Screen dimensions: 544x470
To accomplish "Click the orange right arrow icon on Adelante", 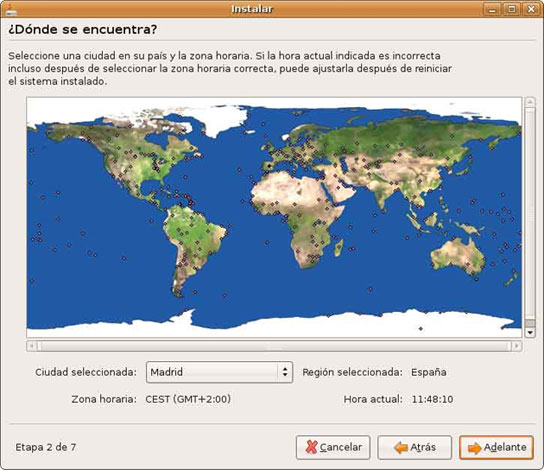I will pos(475,448).
